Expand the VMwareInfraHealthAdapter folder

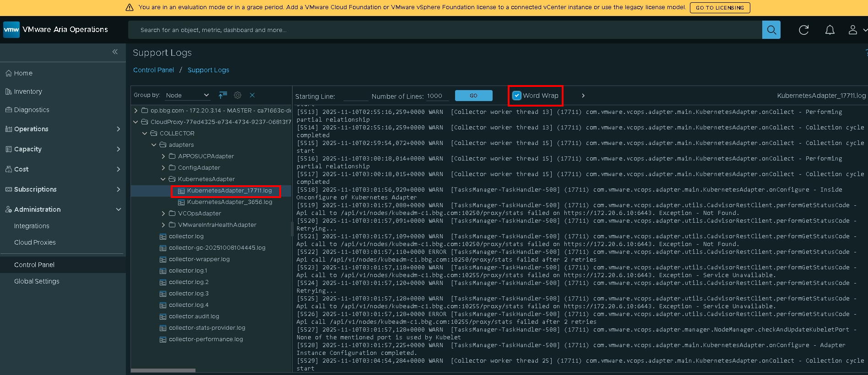click(163, 225)
